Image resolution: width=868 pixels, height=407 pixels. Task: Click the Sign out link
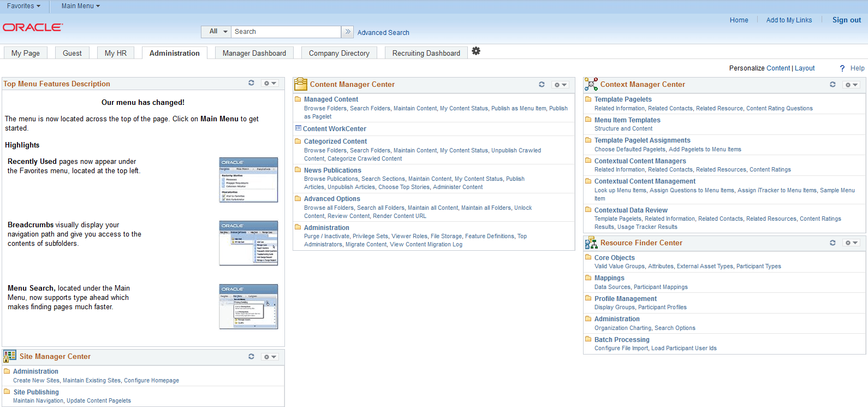pyautogui.click(x=847, y=20)
